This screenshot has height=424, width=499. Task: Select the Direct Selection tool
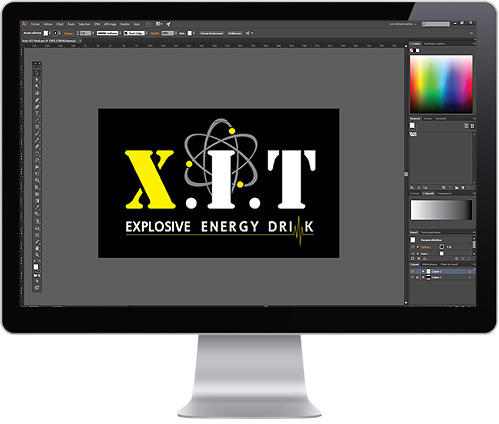pos(37,80)
